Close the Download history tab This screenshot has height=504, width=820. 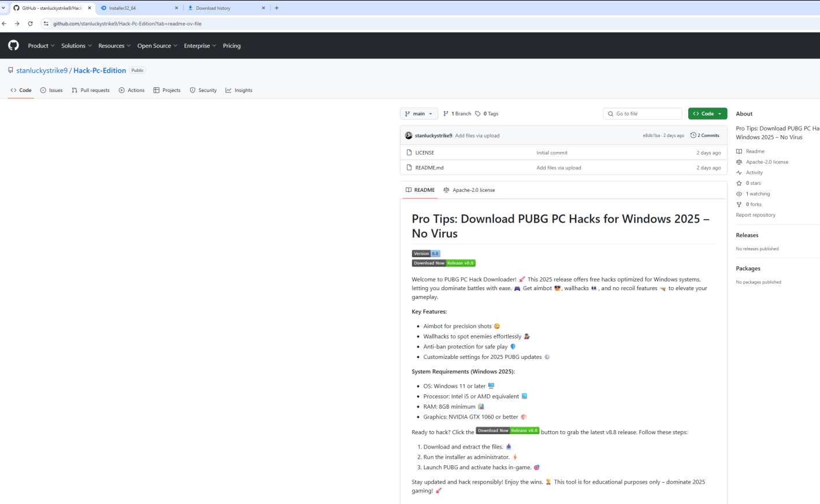[264, 8]
